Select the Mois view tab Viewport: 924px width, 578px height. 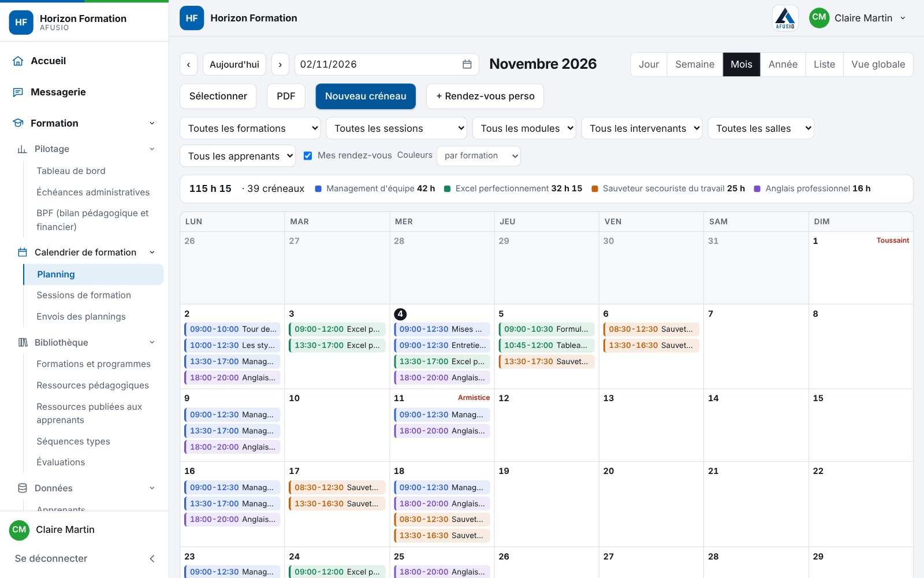742,64
